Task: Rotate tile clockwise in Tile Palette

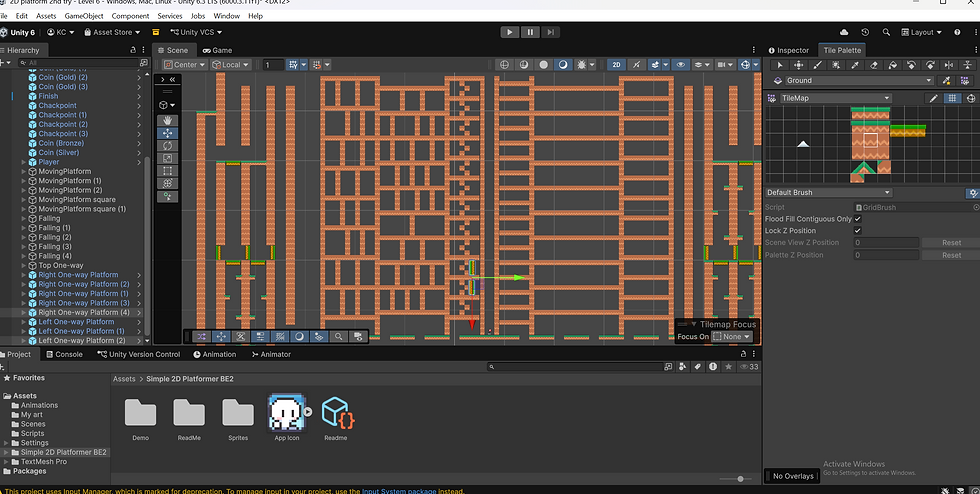Action: [930, 65]
